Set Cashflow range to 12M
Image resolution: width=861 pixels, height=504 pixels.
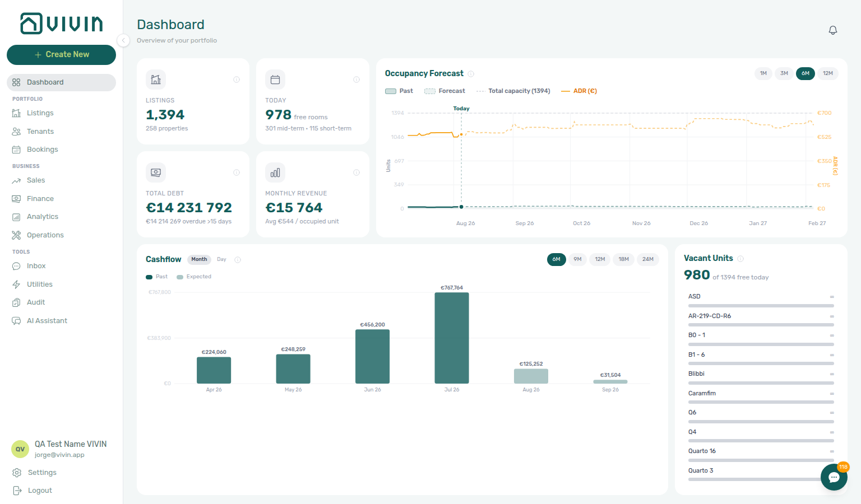coord(600,259)
